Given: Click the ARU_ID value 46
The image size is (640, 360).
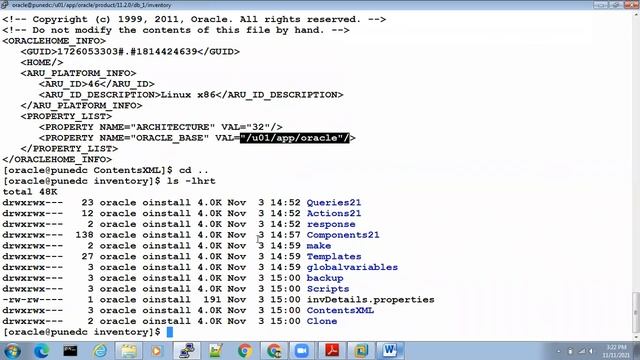Looking at the screenshot, I should (94, 84).
